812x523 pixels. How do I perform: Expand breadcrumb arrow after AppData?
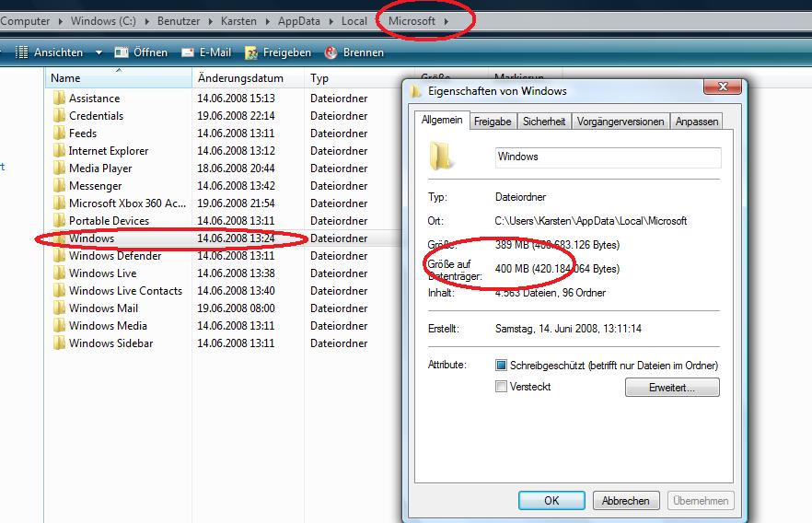[331, 21]
